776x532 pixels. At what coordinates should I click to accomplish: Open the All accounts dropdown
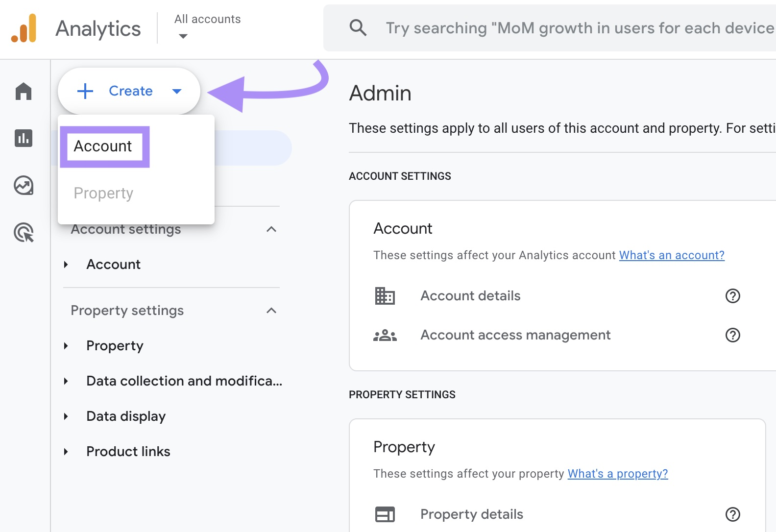pos(207,27)
